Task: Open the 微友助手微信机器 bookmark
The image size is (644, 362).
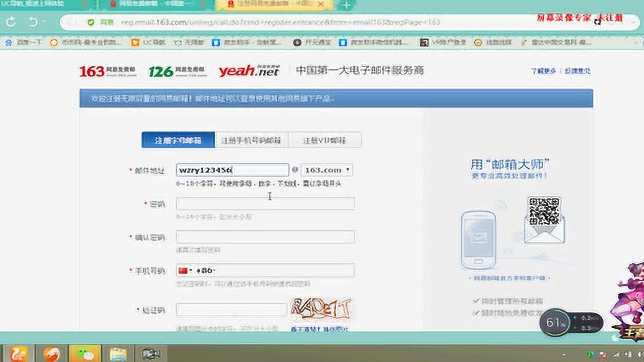Action: [374, 43]
